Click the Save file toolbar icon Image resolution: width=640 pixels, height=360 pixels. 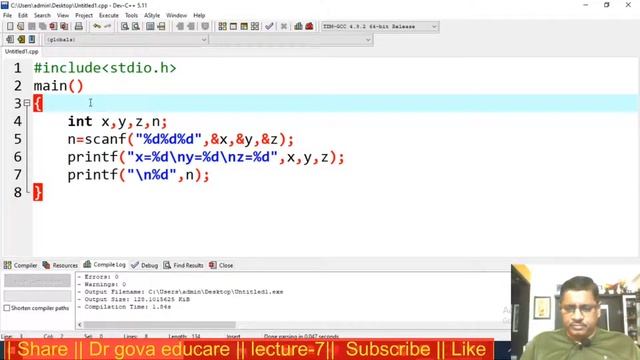(x=31, y=27)
